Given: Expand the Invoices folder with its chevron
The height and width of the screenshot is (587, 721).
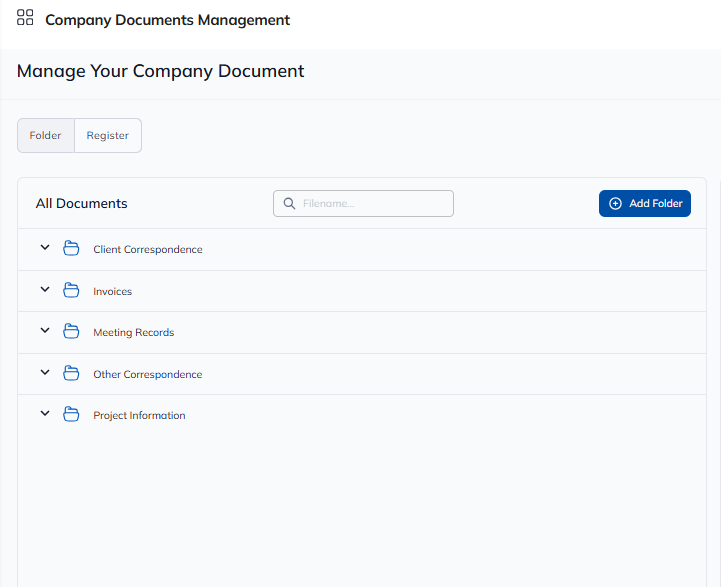Looking at the screenshot, I should point(45,290).
